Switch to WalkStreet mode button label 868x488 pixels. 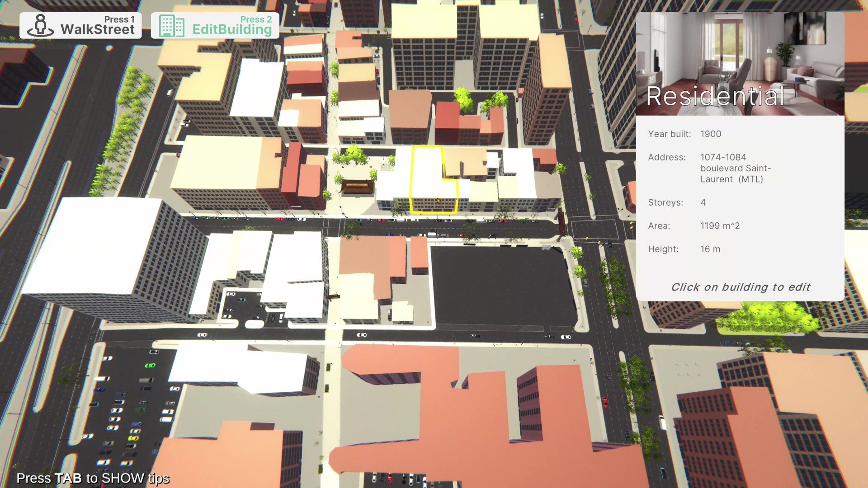pyautogui.click(x=98, y=29)
